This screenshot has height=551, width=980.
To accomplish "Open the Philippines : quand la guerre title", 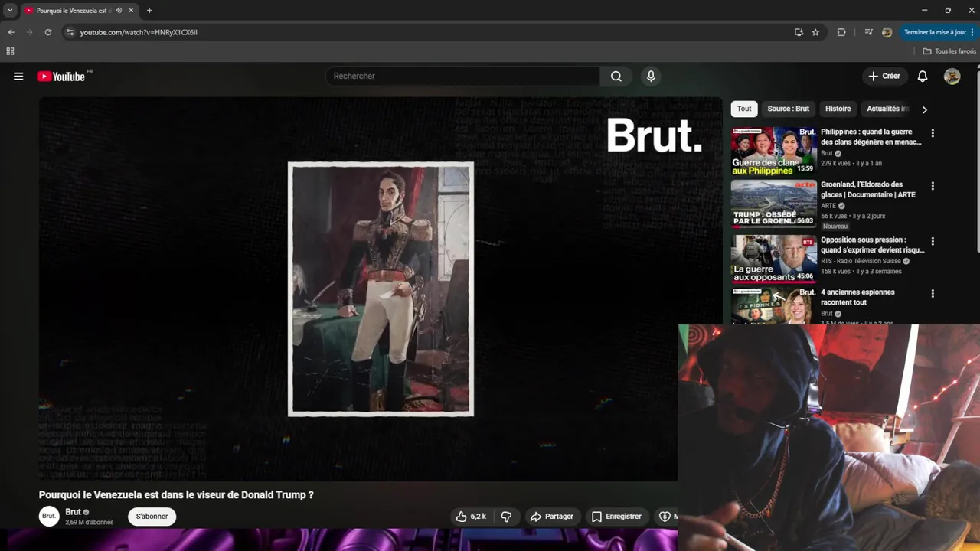I will tap(871, 137).
